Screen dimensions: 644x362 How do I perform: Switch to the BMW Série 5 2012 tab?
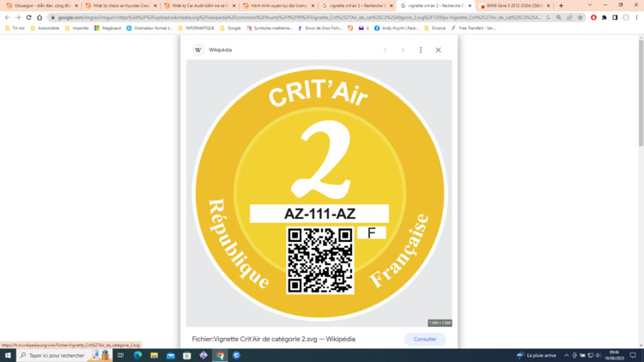(x=513, y=6)
